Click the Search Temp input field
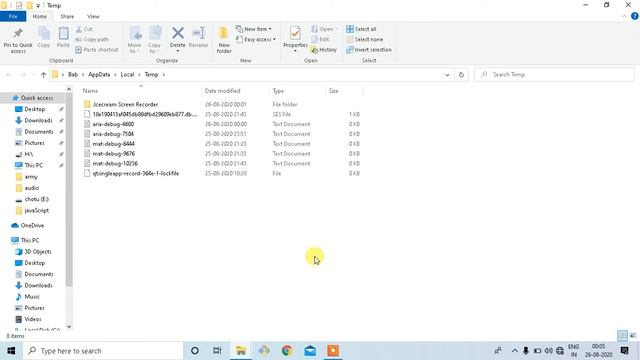This screenshot has height=360, width=640. click(x=554, y=75)
